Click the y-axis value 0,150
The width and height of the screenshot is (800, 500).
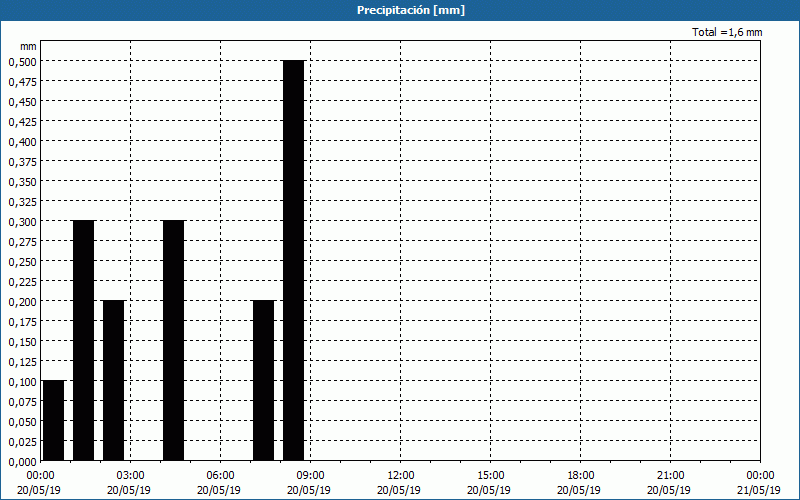(22, 342)
